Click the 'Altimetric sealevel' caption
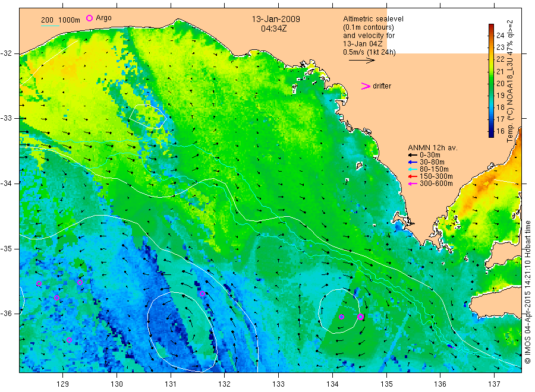The image size is (535, 392). tap(373, 19)
